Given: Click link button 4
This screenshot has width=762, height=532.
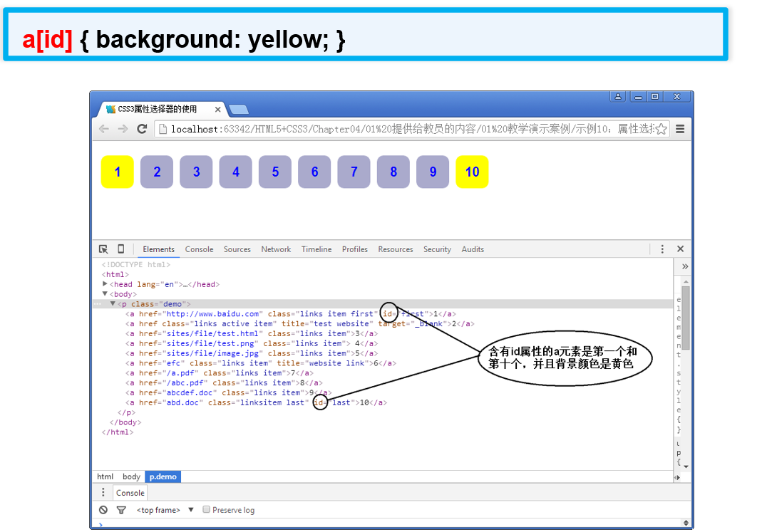Looking at the screenshot, I should [235, 172].
